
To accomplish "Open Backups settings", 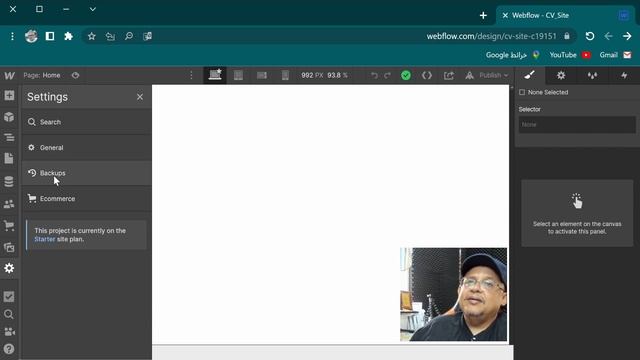I will (x=87, y=173).
